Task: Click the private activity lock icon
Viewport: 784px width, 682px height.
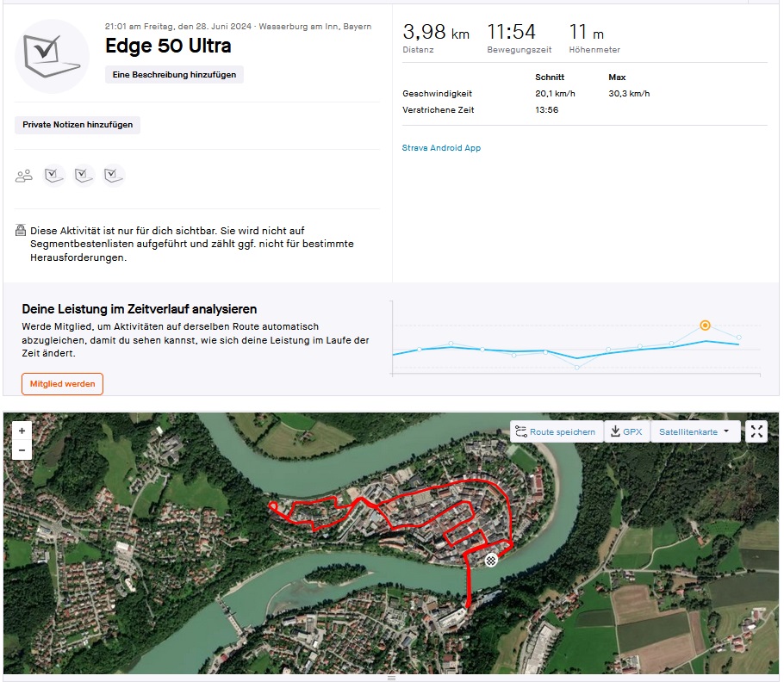Action: click(x=21, y=231)
